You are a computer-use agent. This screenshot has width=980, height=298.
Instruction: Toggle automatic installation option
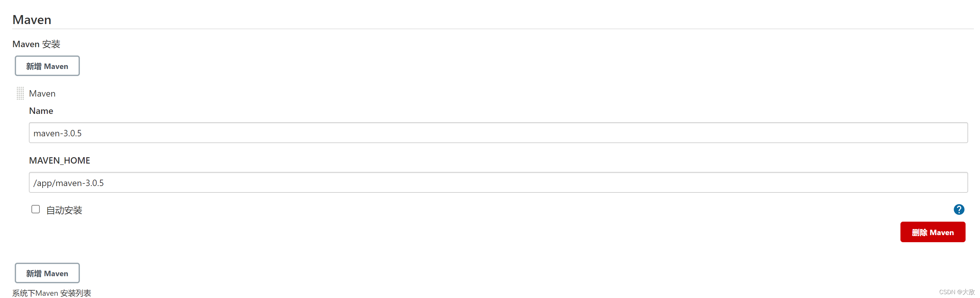click(35, 209)
